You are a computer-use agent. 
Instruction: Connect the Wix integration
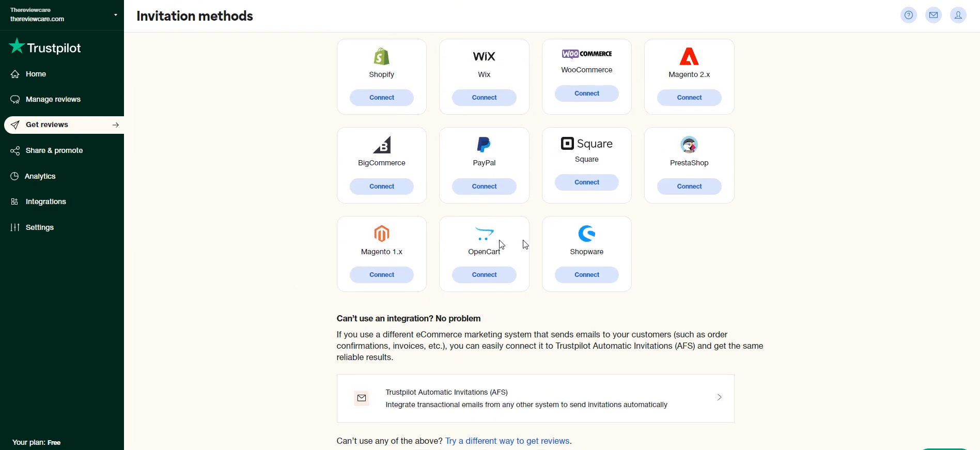484,98
